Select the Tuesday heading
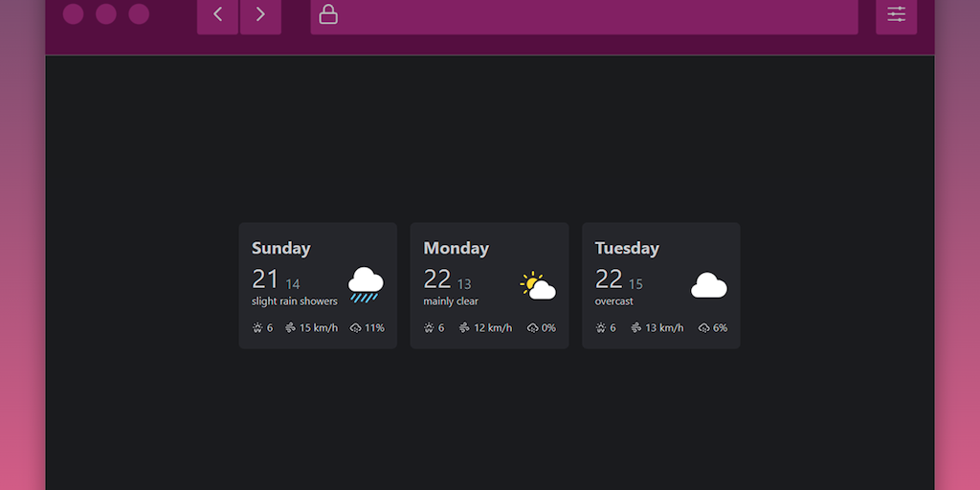Image resolution: width=980 pixels, height=490 pixels. 627,248
